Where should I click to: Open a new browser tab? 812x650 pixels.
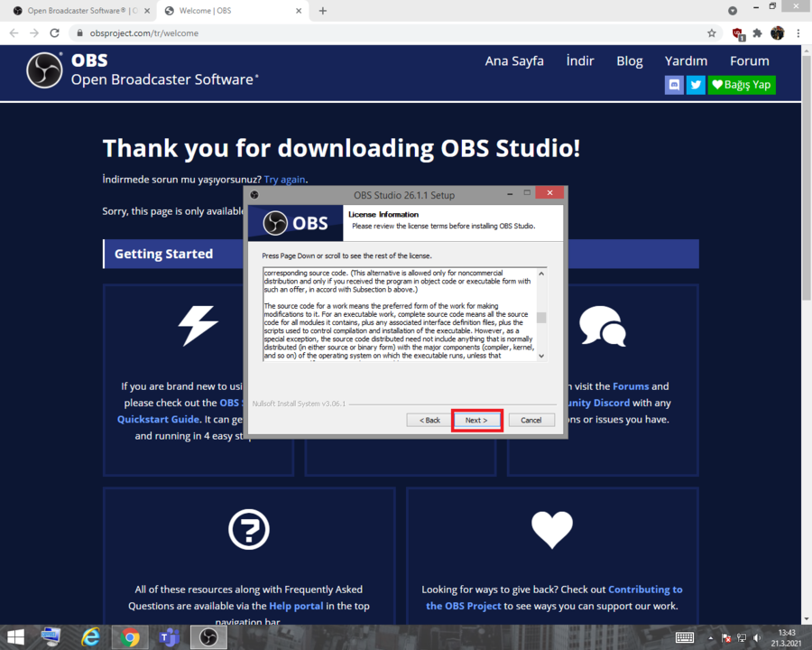323,11
